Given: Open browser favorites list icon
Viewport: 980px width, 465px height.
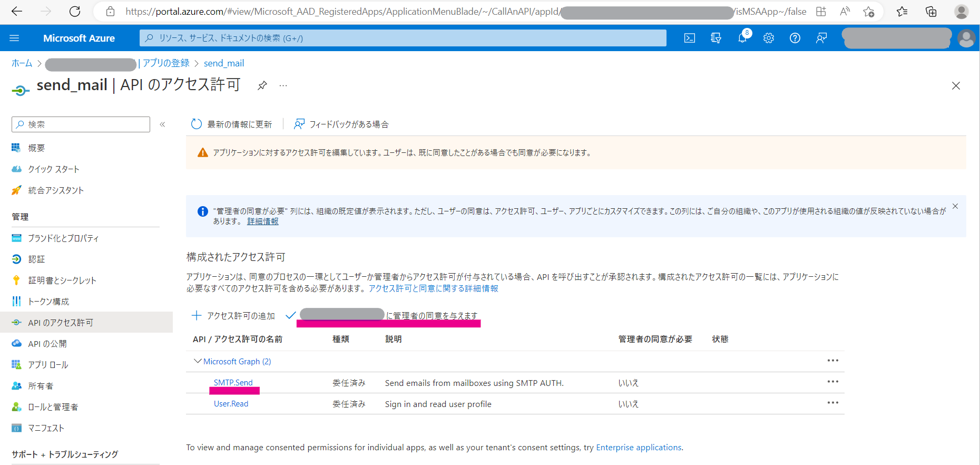Looking at the screenshot, I should coord(902,12).
